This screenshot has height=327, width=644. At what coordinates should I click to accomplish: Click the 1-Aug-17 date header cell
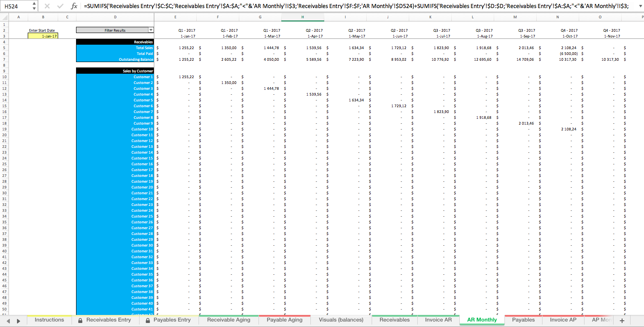pos(484,36)
